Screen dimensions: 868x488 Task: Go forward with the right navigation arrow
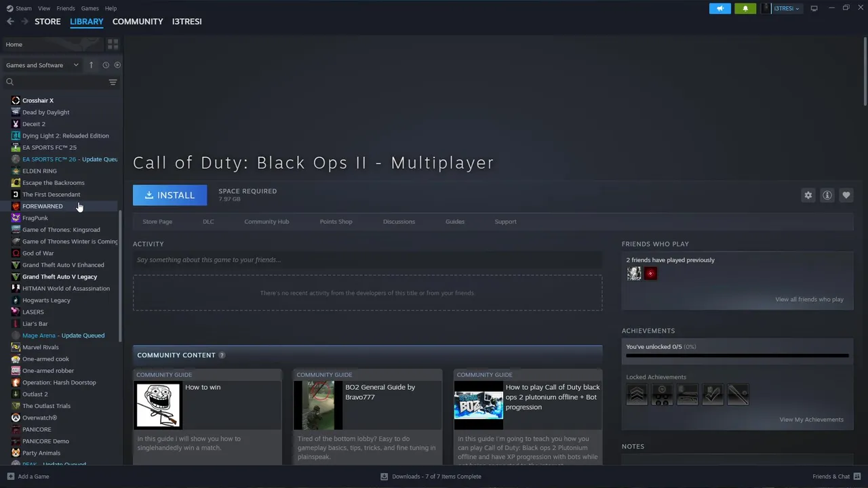(24, 22)
